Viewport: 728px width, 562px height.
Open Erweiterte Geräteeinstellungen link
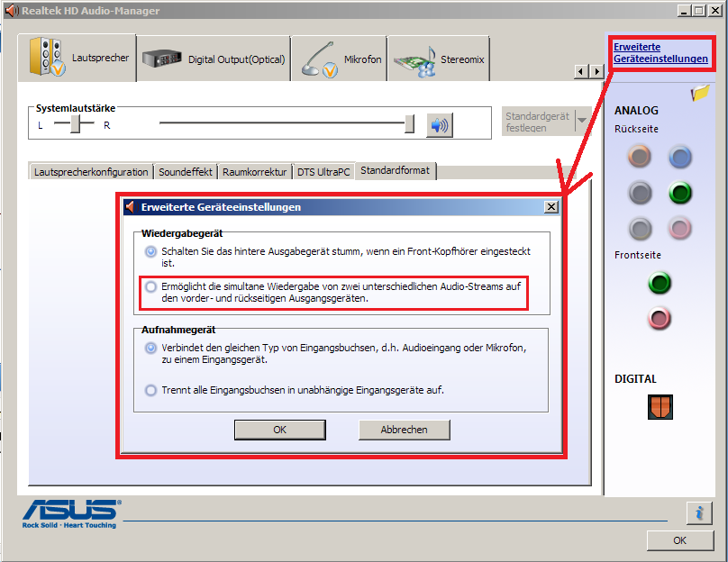(x=660, y=53)
